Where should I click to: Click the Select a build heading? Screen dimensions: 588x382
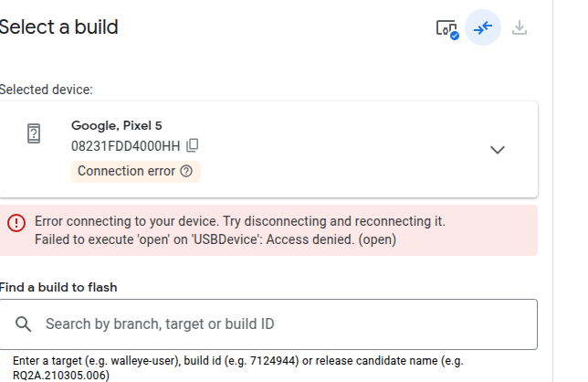point(58,27)
